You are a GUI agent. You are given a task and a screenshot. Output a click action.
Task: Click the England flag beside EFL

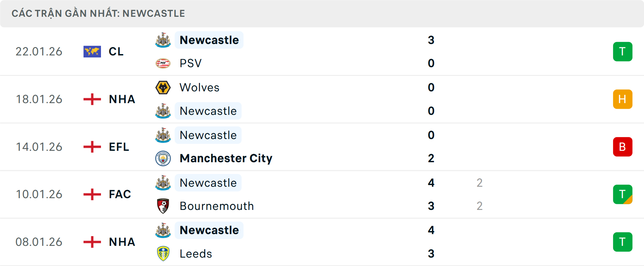[x=92, y=147]
